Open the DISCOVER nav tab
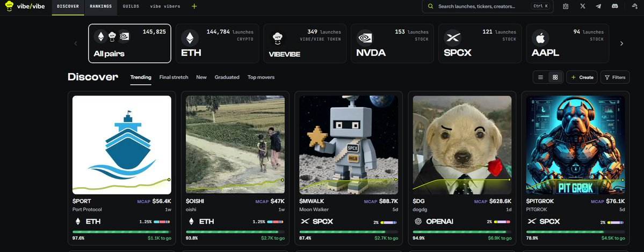This screenshot has width=644, height=252. pos(68,6)
